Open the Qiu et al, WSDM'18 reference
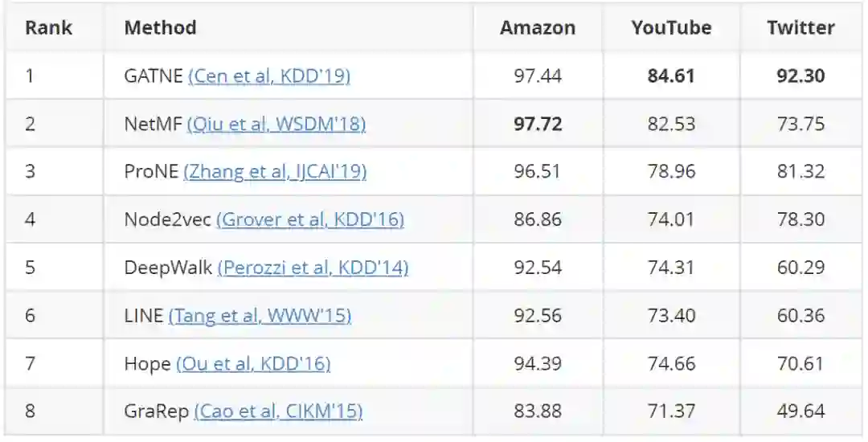868x442 pixels. click(x=276, y=124)
